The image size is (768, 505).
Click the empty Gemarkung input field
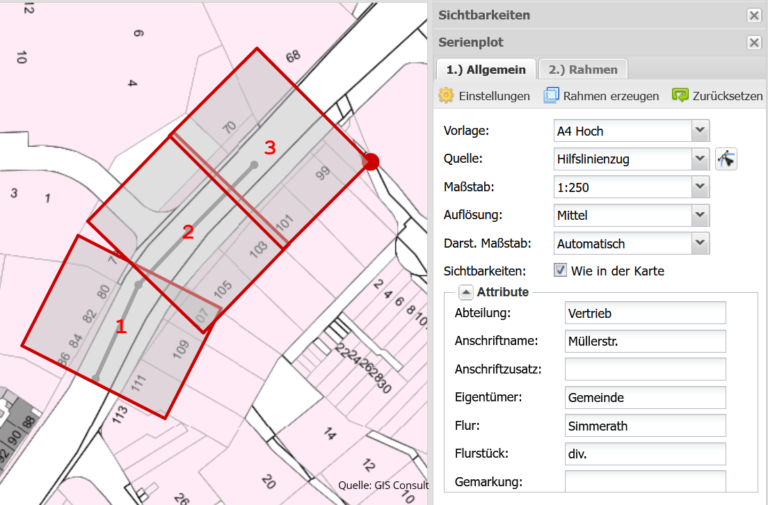coord(644,482)
